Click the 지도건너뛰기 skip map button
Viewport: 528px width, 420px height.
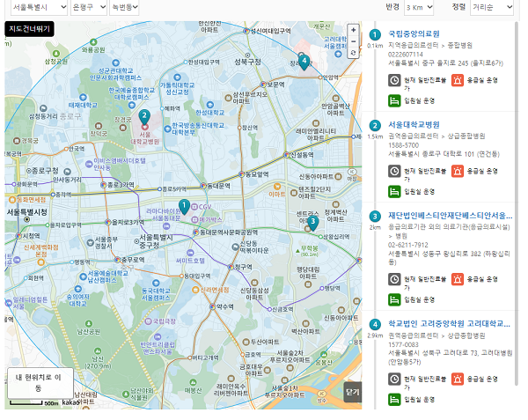pyautogui.click(x=29, y=29)
